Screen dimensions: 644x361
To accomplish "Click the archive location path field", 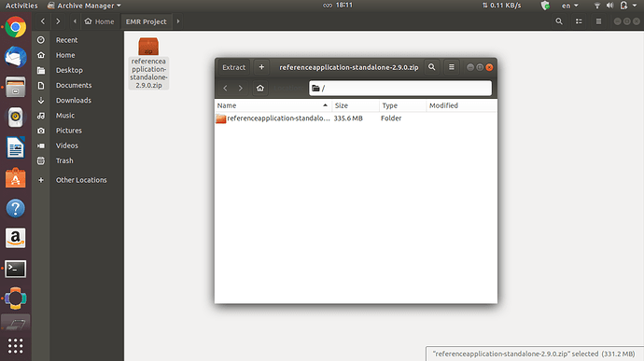I will click(400, 89).
